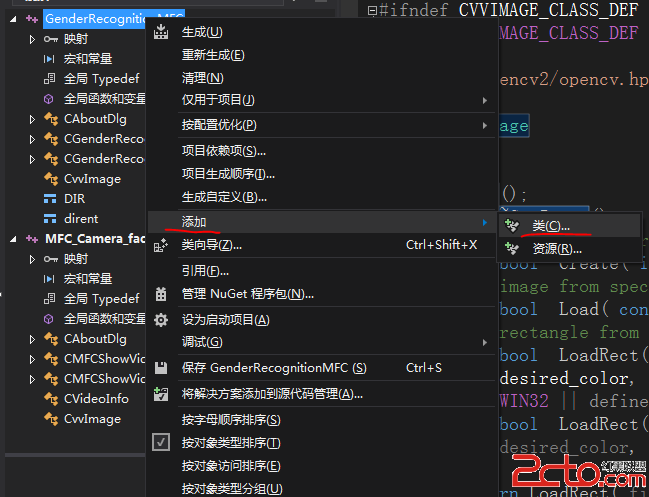Expand the second CGenderReco class node

click(x=32, y=159)
